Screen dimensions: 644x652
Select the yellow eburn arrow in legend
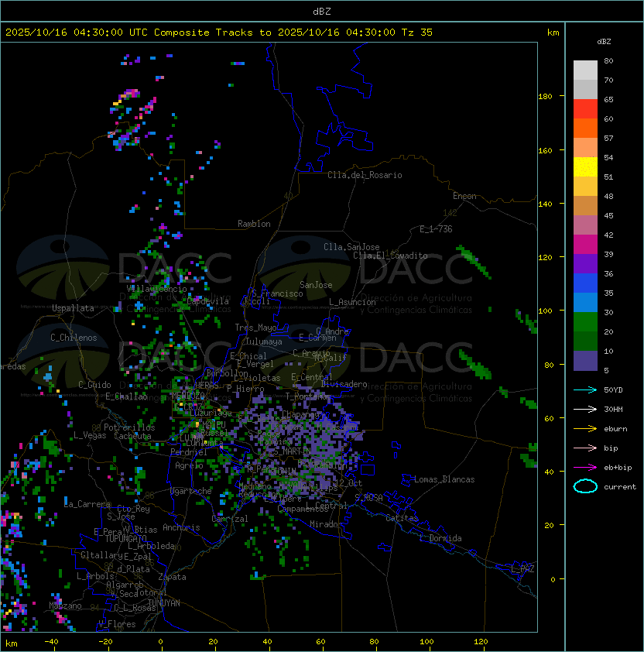(585, 429)
